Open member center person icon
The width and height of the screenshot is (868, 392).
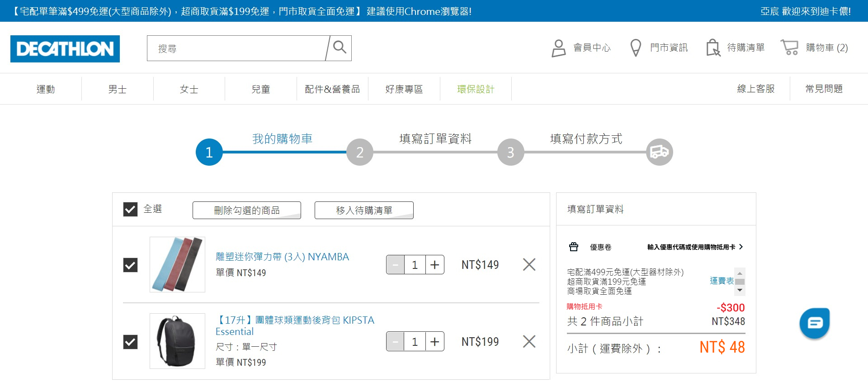(x=559, y=48)
